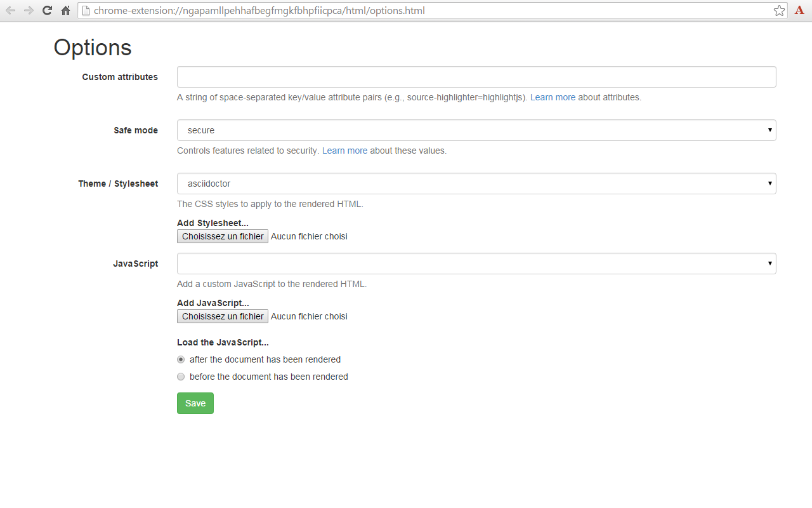Click 'Choisissez un fichier' under Add Stylesheet

coord(222,236)
